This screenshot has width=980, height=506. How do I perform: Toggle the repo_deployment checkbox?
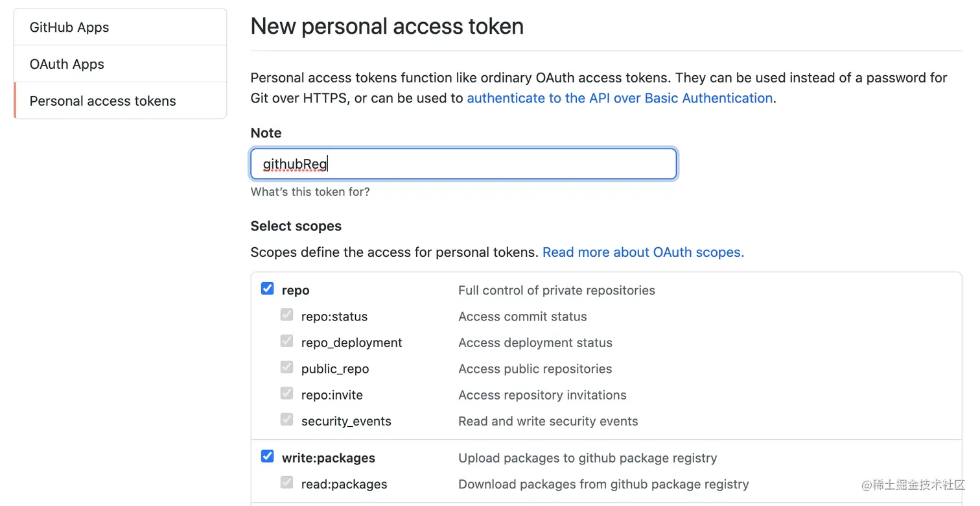point(286,341)
